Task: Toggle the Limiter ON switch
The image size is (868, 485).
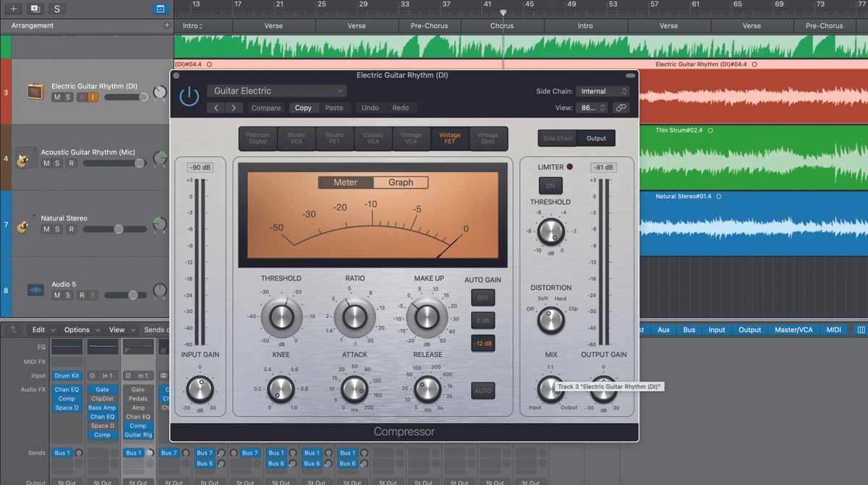Action: (550, 186)
